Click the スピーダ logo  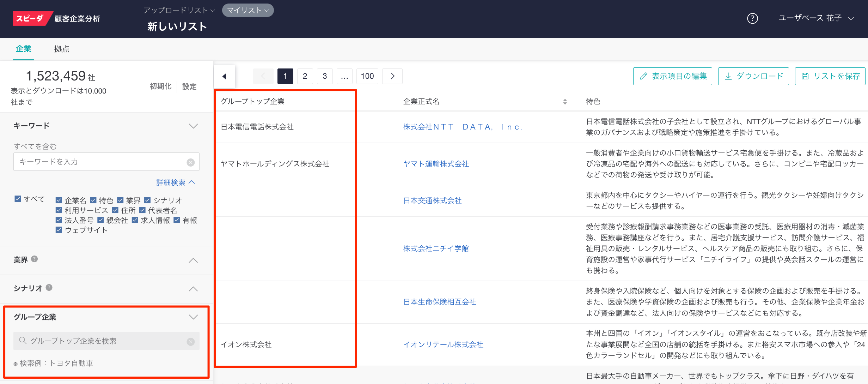[30, 18]
